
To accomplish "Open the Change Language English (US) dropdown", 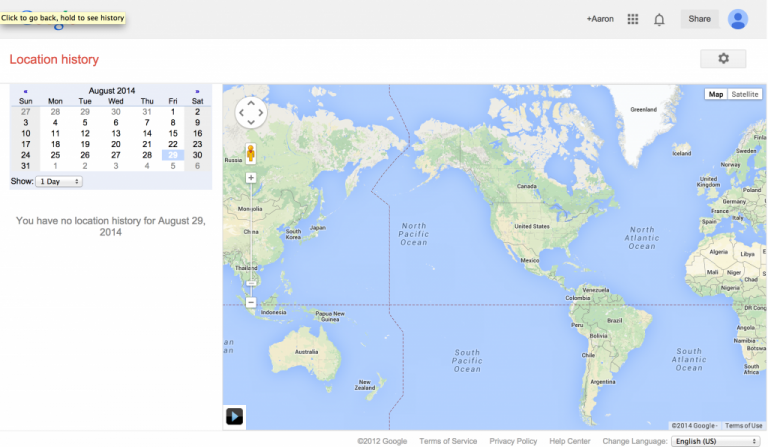I will (716, 441).
